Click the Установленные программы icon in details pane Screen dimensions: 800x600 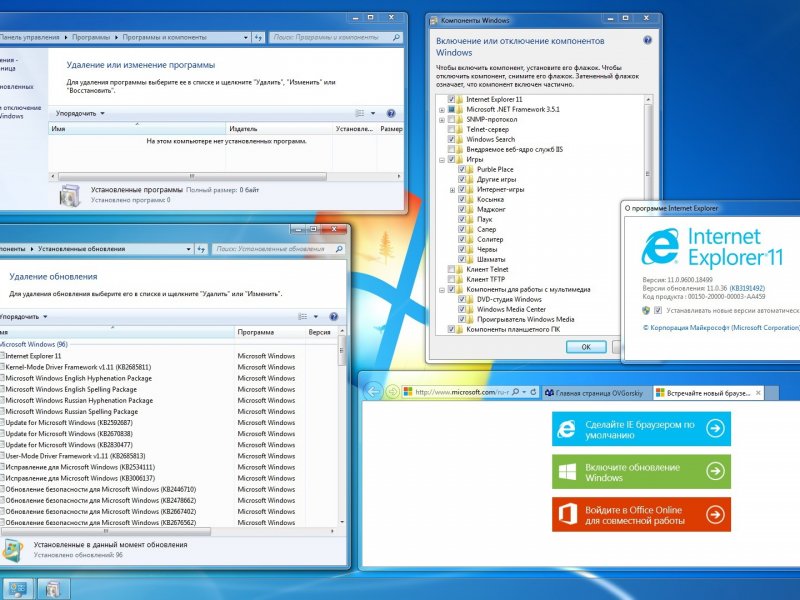[70, 194]
